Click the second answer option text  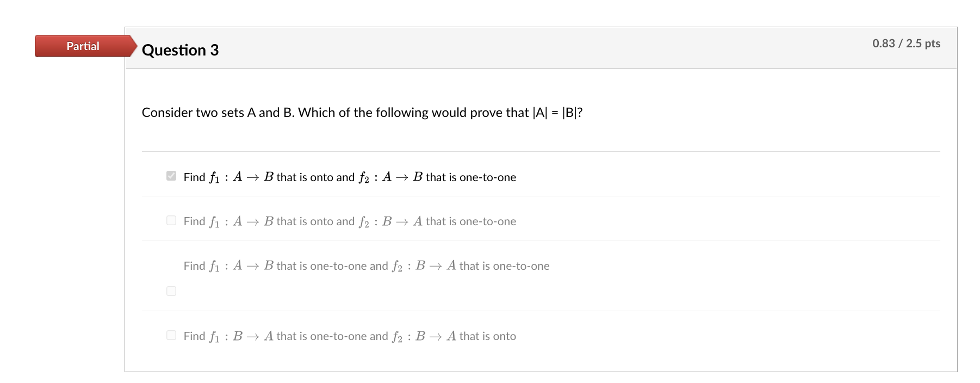(x=349, y=221)
